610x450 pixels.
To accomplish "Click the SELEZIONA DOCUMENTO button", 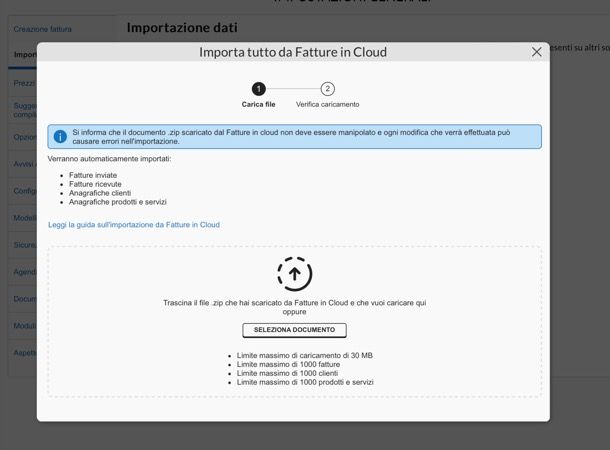I will (294, 330).
